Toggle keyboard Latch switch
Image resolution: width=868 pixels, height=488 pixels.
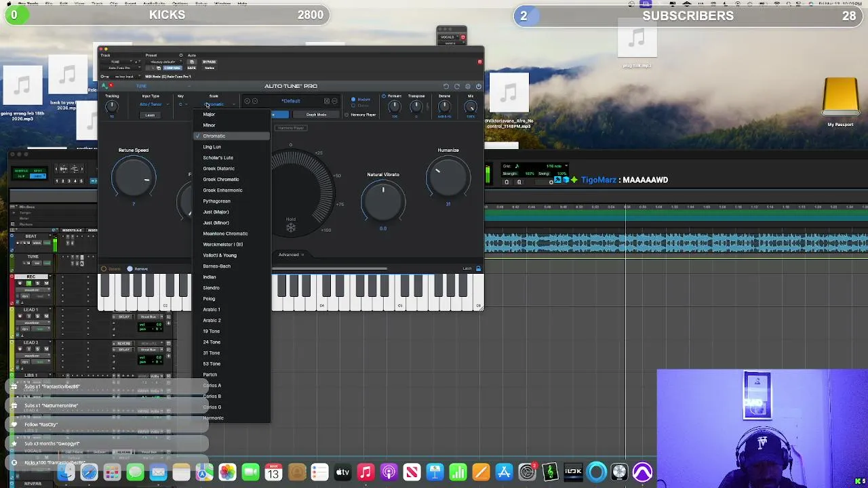tap(478, 269)
